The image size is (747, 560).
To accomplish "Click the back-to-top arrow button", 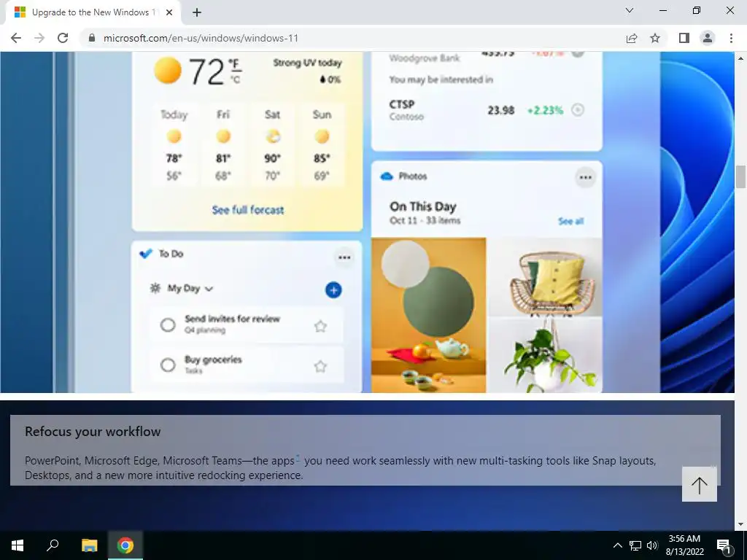I will coord(700,484).
